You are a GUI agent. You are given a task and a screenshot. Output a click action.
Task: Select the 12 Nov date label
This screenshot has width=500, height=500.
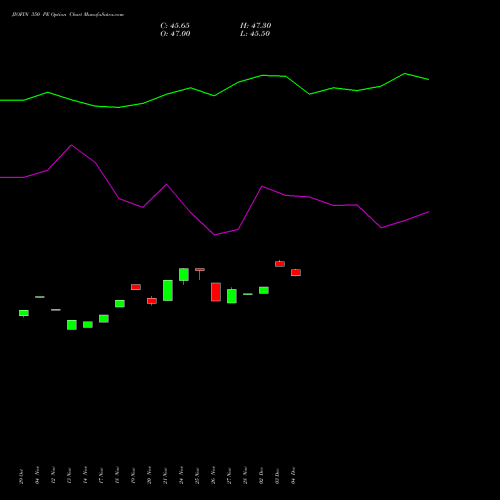pos(53,475)
